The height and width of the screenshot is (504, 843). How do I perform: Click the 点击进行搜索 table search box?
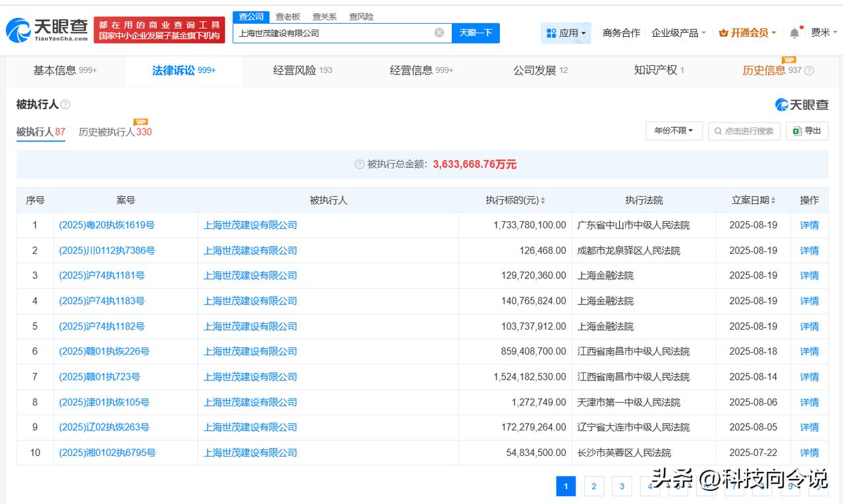744,131
